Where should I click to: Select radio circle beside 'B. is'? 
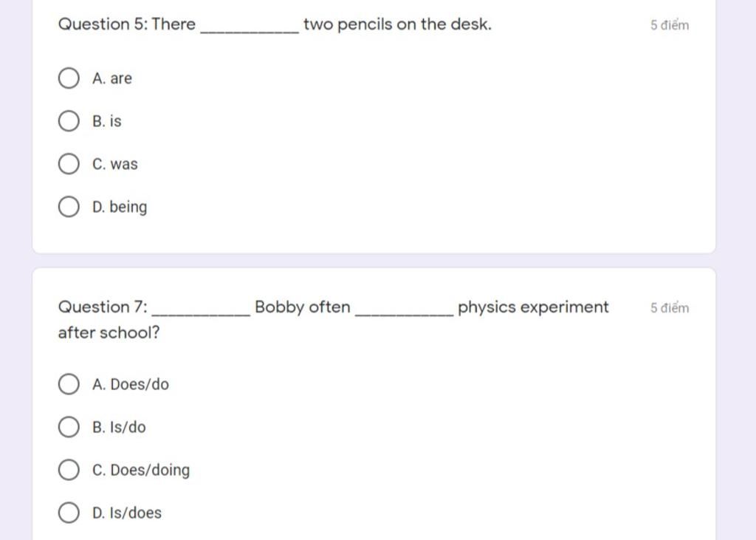click(x=68, y=121)
